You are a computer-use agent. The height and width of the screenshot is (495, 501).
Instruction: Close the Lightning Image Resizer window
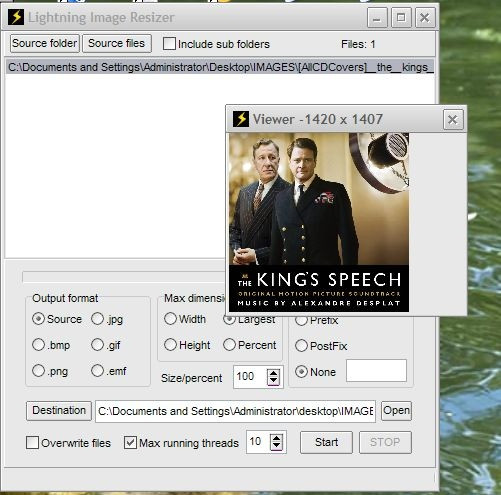coord(425,17)
